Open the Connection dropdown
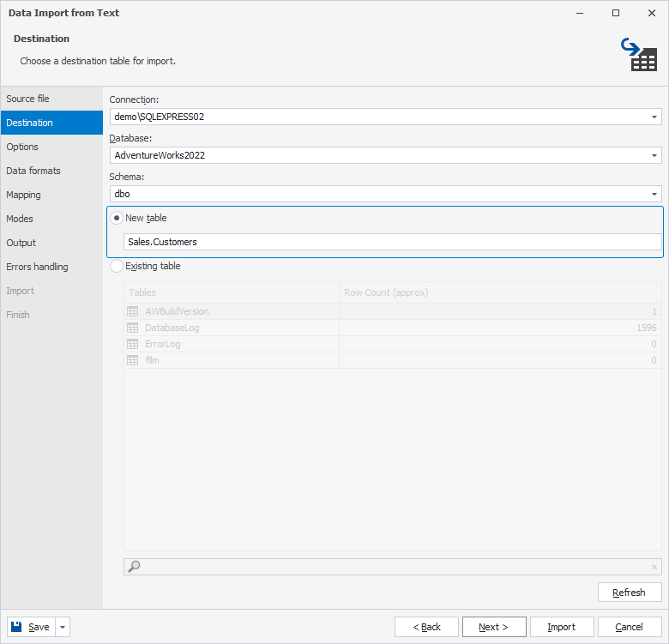This screenshot has height=644, width=669. coord(654,117)
